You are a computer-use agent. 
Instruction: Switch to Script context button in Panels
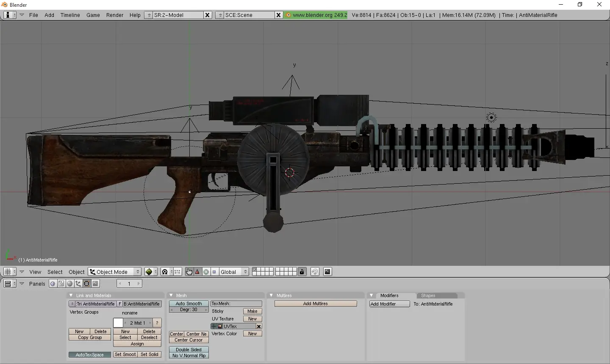[61, 284]
